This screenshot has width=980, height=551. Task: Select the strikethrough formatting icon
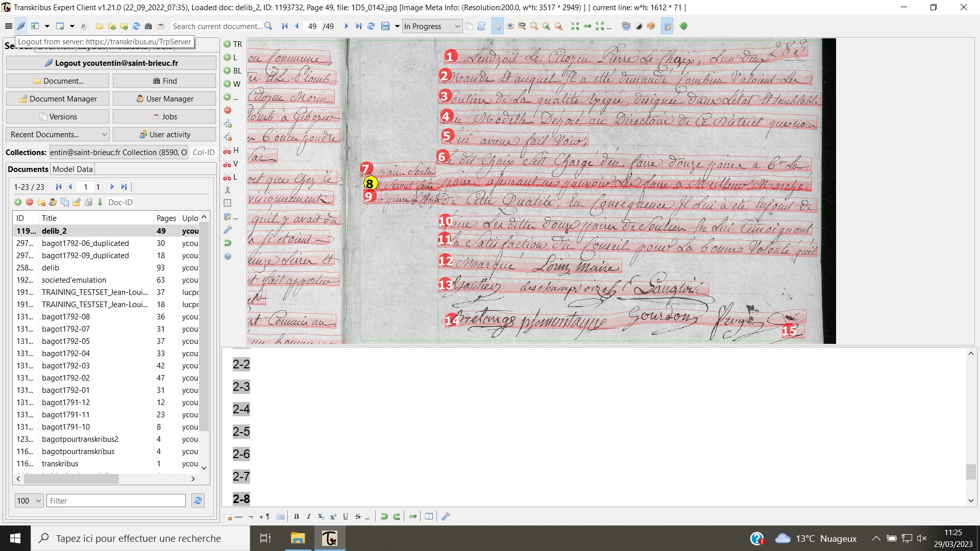pyautogui.click(x=355, y=516)
